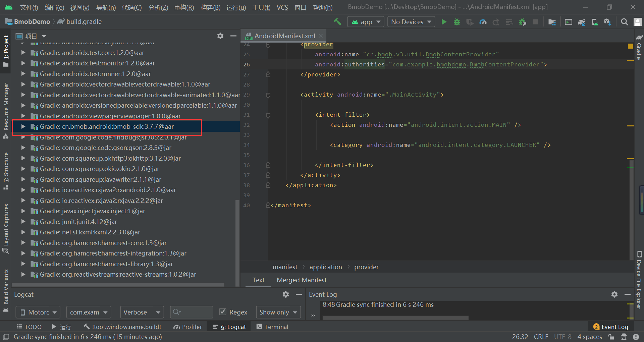
Task: Open the Logcat settings gear
Action: [x=285, y=294]
